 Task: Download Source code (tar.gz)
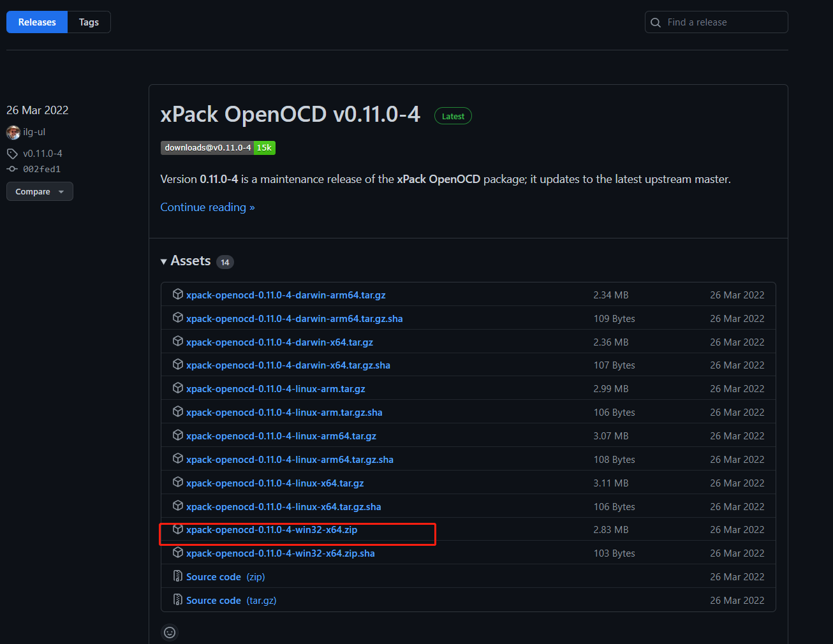pyautogui.click(x=231, y=601)
